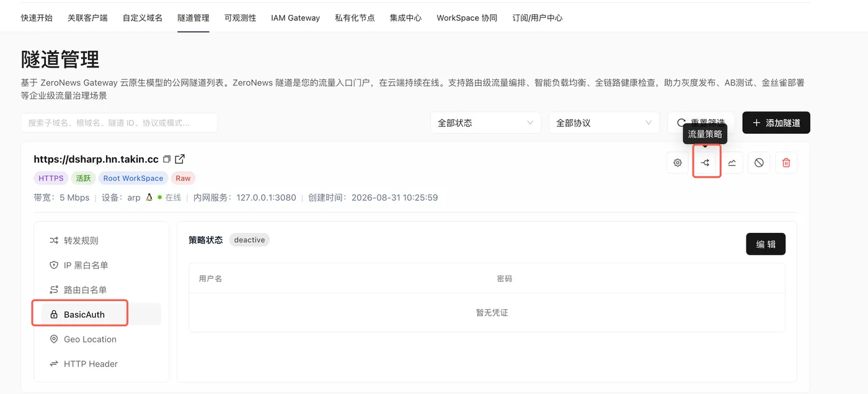Click the 活跃 status tag
The image size is (868, 394).
pos(83,178)
